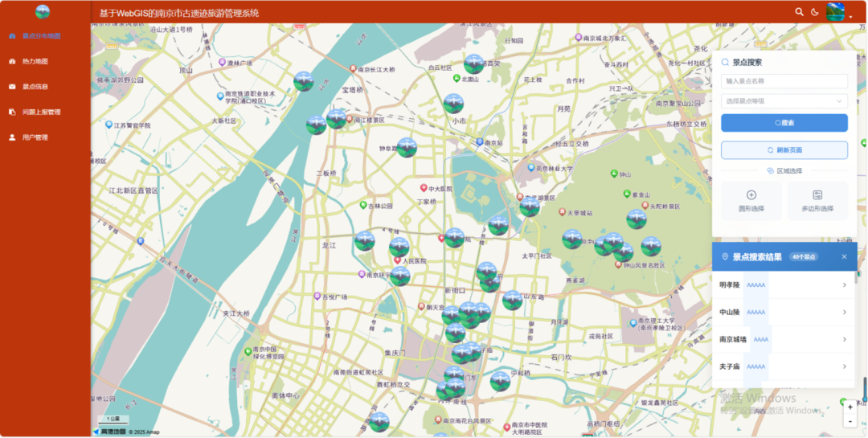Click scenic marker beside 山东路 label
Screen dimensions: 868x438
click(x=513, y=300)
